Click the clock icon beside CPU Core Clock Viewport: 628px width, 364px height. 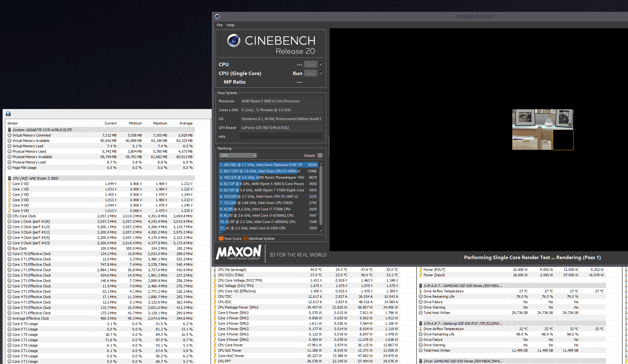point(10,216)
